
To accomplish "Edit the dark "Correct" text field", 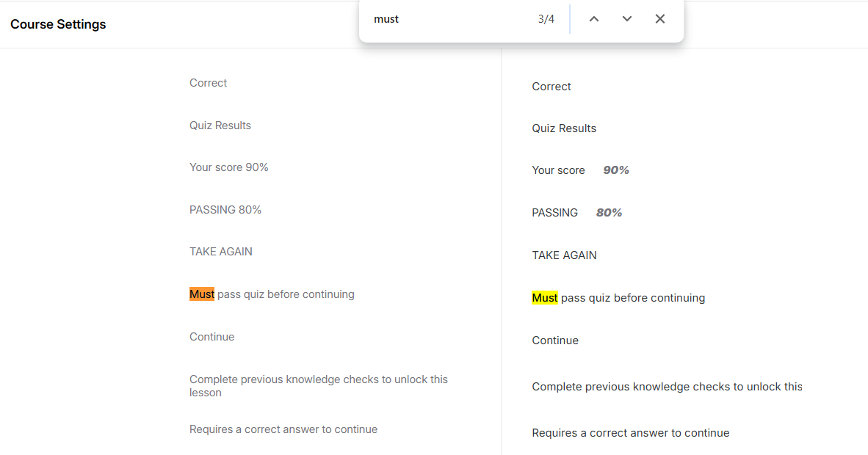I will point(551,87).
